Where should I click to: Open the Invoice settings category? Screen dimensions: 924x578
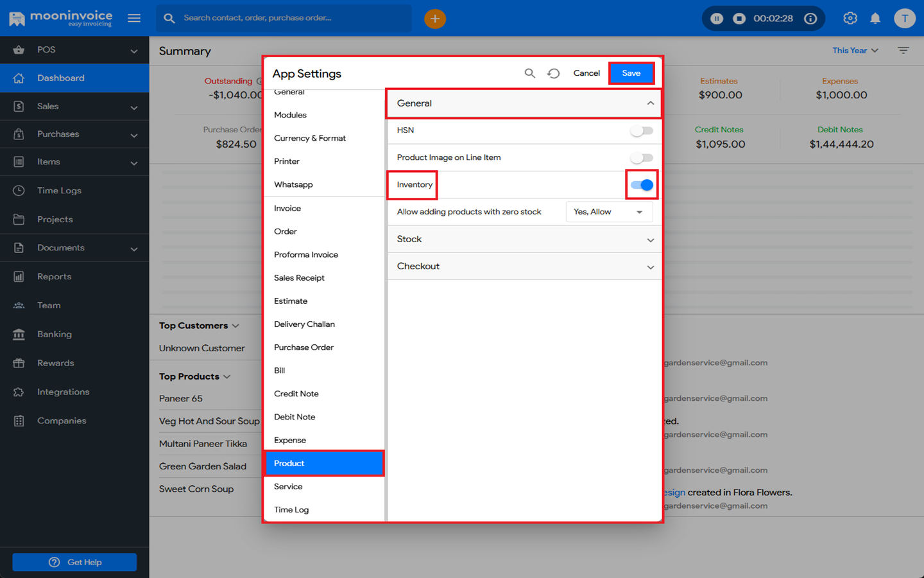click(287, 208)
